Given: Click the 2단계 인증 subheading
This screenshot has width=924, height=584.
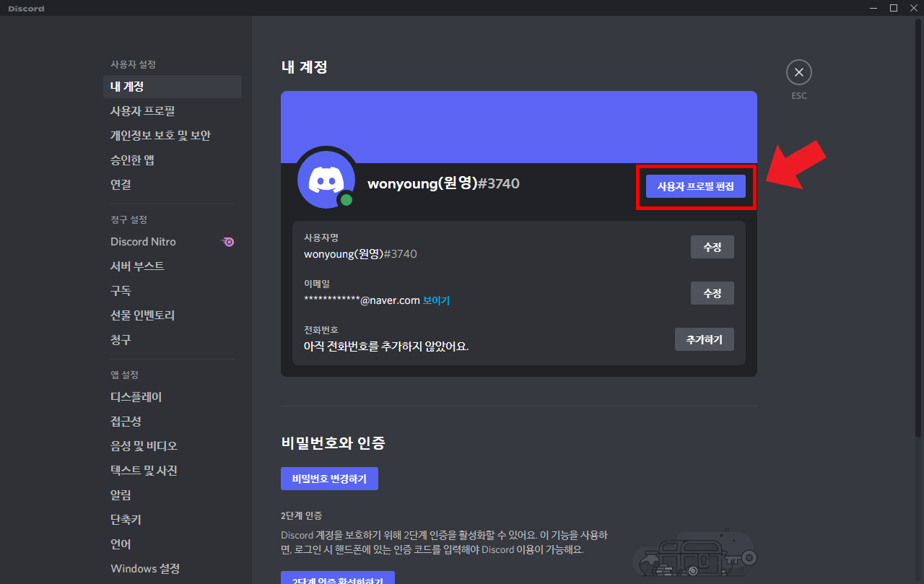Looking at the screenshot, I should click(x=301, y=516).
